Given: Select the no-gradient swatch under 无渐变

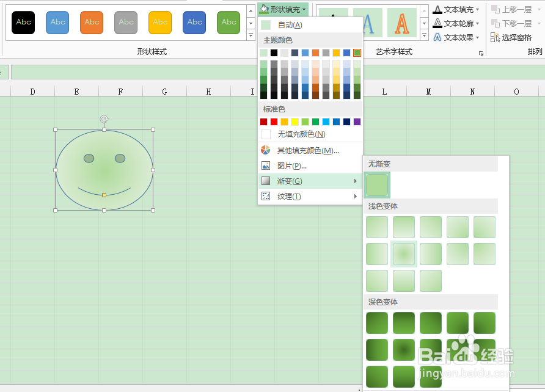Looking at the screenshot, I should point(377,185).
